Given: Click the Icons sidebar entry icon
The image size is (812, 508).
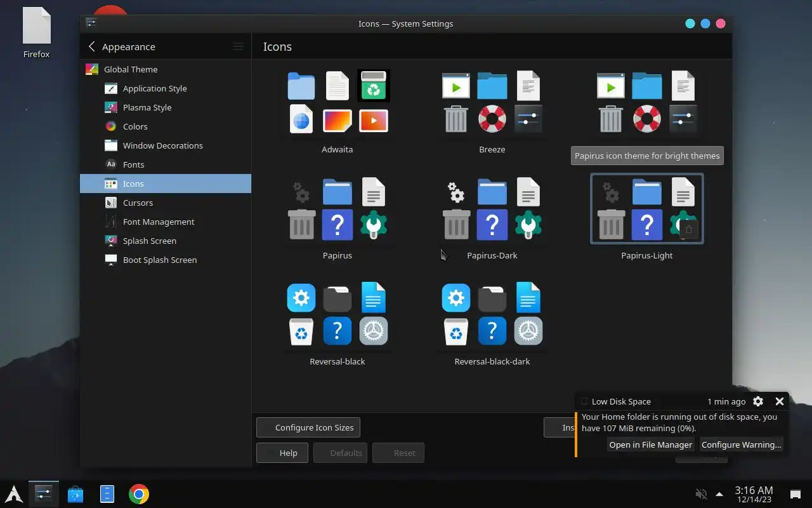Looking at the screenshot, I should pos(111,184).
